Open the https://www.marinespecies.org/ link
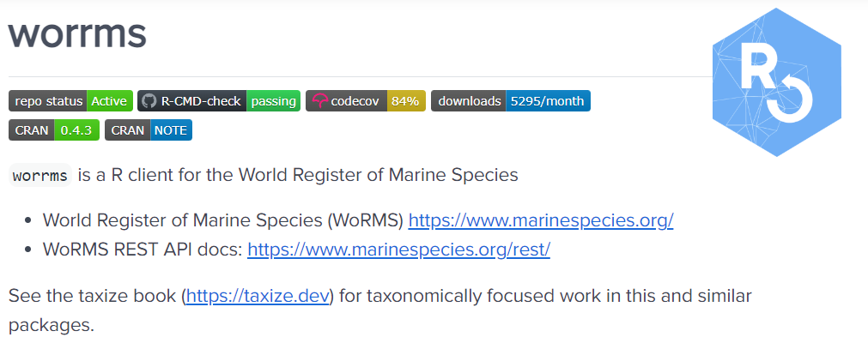868x349 pixels. tap(541, 220)
